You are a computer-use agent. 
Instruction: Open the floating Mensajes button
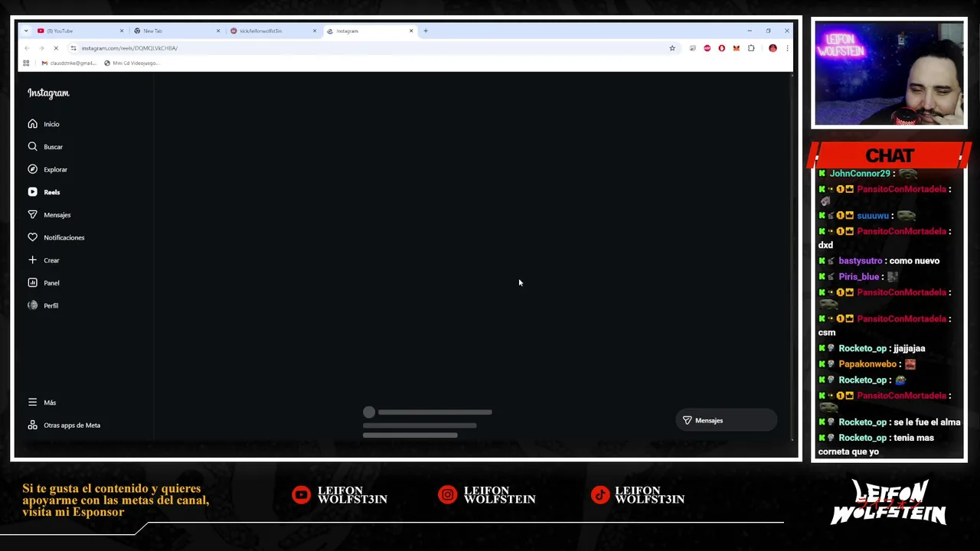tap(726, 420)
